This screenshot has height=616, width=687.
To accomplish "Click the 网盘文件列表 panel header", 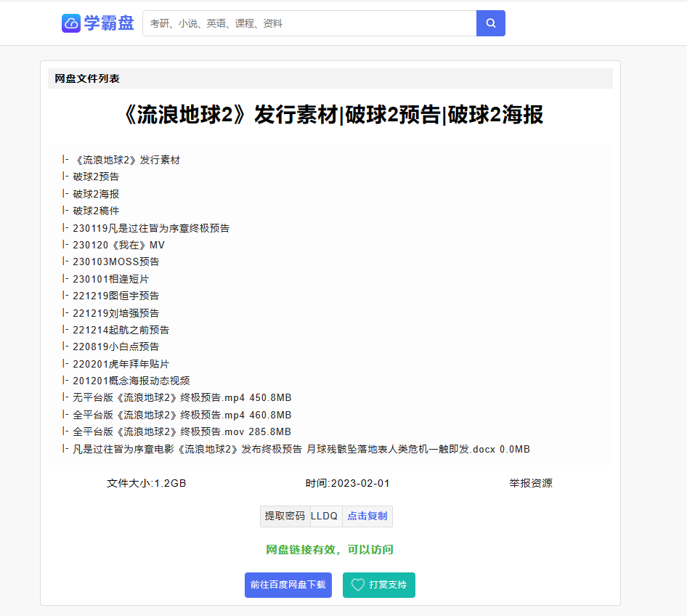I will pyautogui.click(x=78, y=78).
